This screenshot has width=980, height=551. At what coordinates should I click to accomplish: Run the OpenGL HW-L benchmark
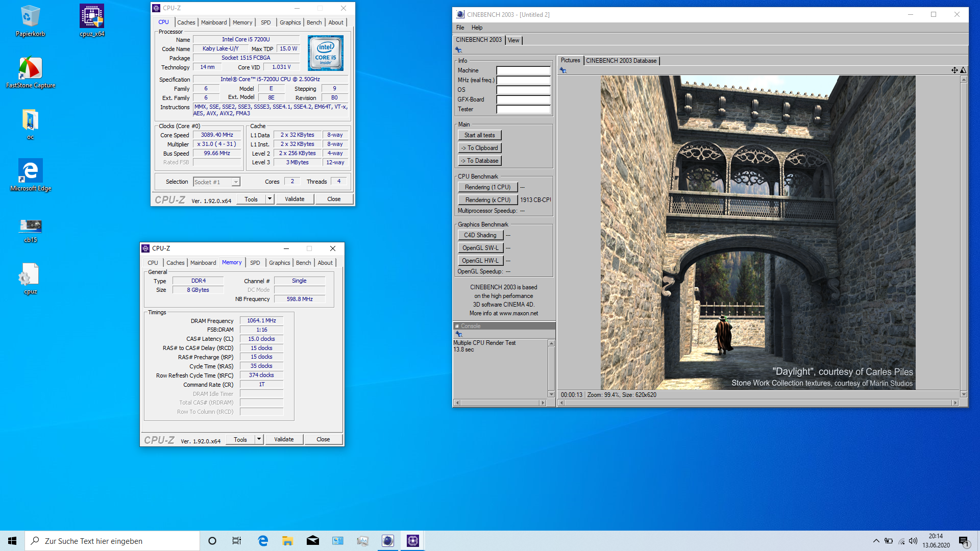tap(480, 261)
